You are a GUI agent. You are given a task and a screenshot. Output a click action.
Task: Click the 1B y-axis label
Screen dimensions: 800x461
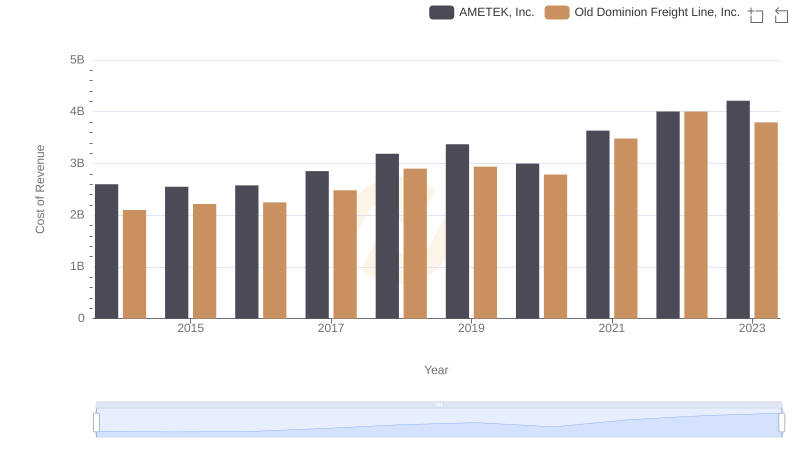point(78,266)
